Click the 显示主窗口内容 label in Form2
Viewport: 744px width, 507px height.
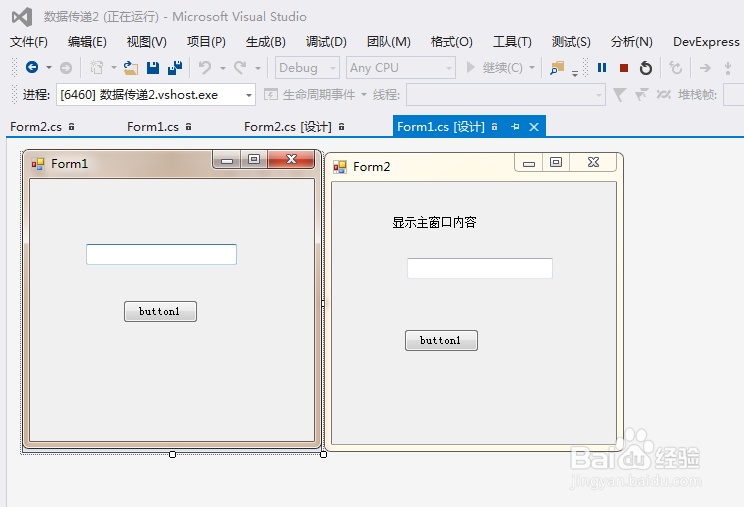(434, 222)
